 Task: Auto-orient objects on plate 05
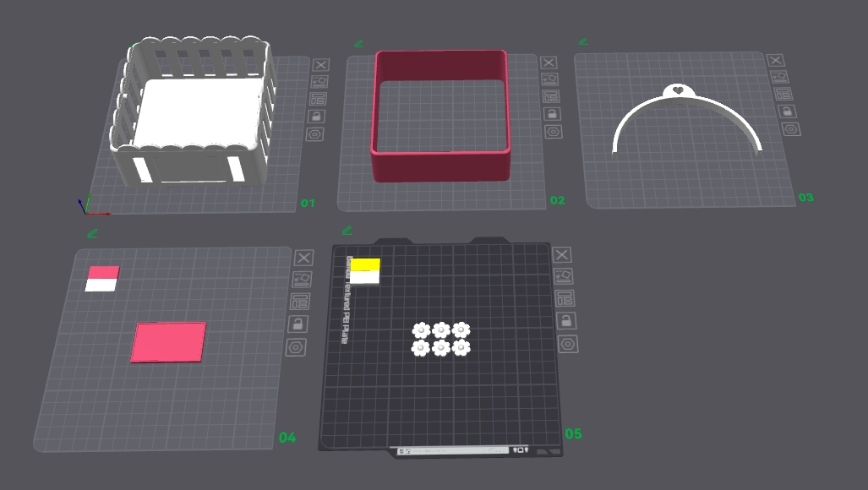point(563,276)
